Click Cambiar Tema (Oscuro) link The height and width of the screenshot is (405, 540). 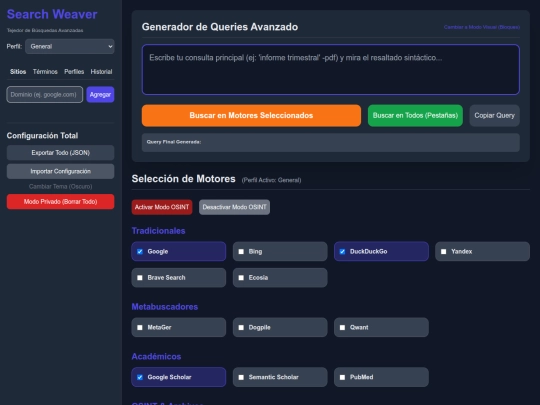[x=61, y=186]
